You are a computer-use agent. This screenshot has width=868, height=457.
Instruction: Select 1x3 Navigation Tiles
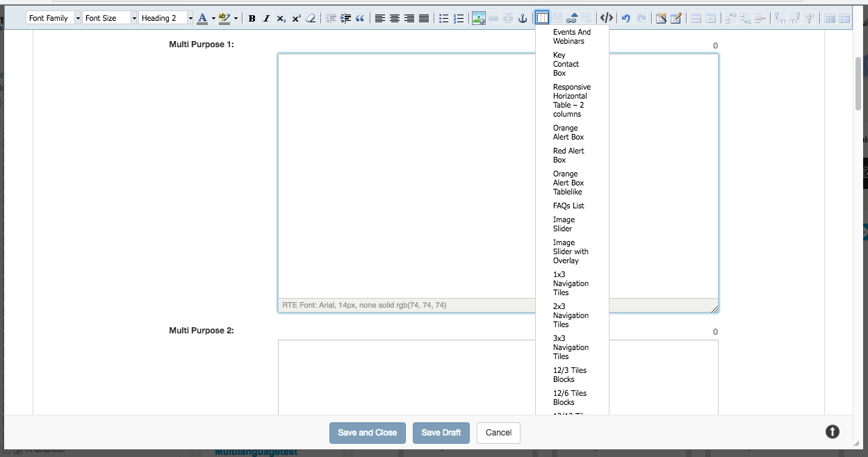(x=572, y=283)
